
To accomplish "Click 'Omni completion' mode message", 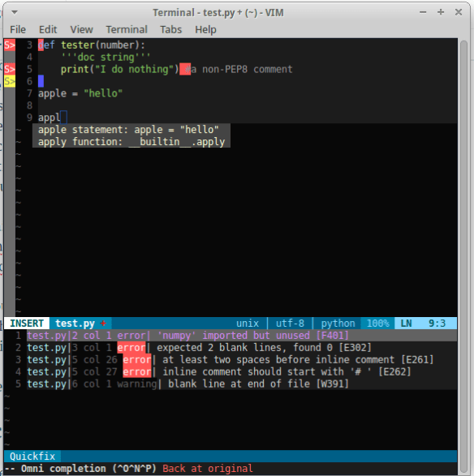I will pos(80,469).
